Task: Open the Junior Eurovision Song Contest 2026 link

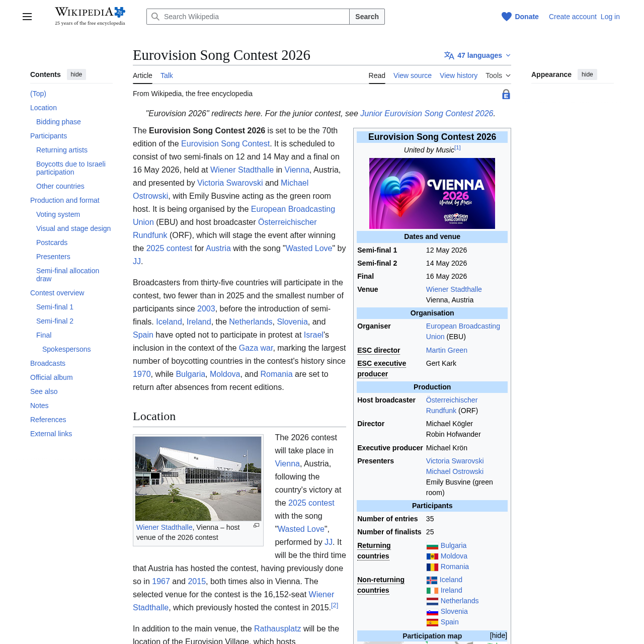Action: [426, 113]
